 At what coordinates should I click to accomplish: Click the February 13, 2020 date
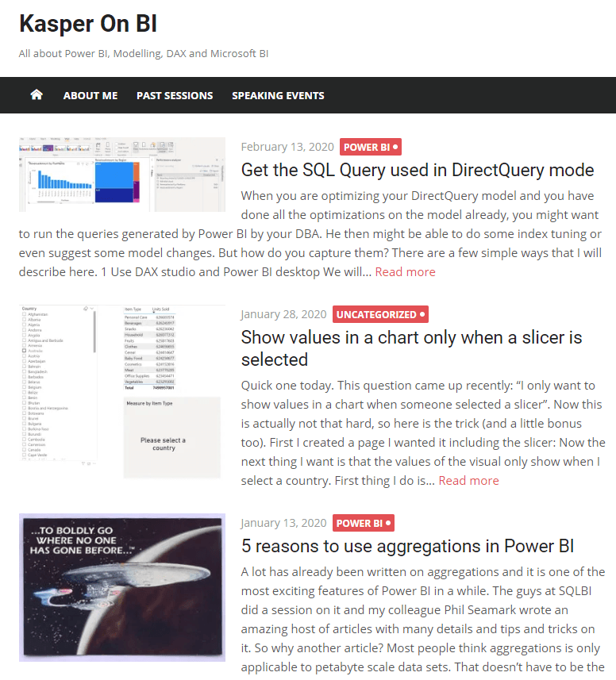287,147
